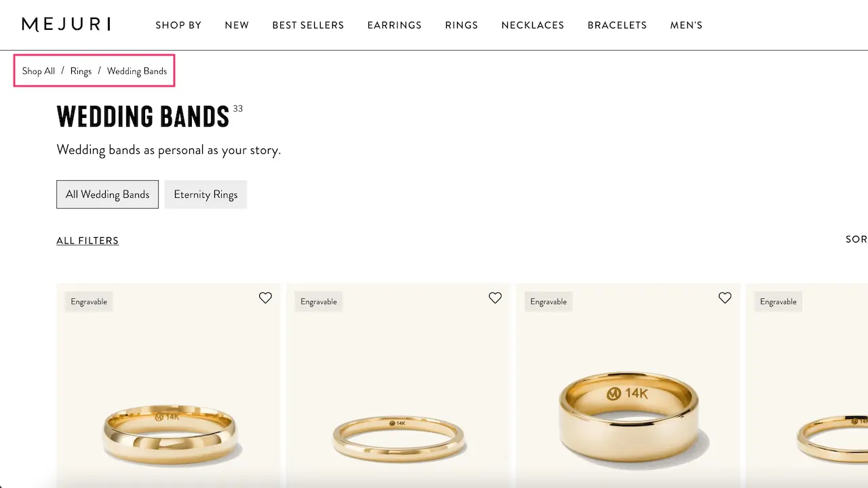868x488 pixels.
Task: Open the SORT dropdown
Action: [x=856, y=239]
